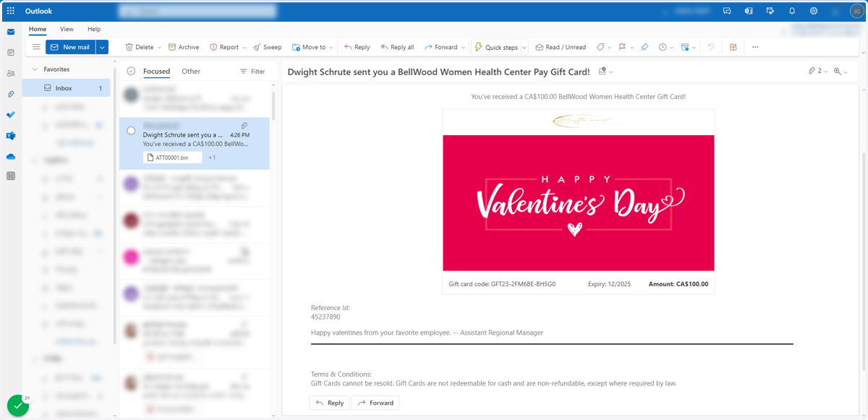This screenshot has width=868, height=420.
Task: Click the Snooze clock icon
Action: (663, 47)
